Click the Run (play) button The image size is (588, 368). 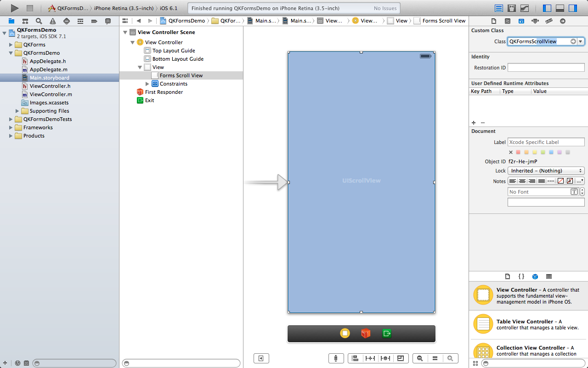pyautogui.click(x=15, y=8)
